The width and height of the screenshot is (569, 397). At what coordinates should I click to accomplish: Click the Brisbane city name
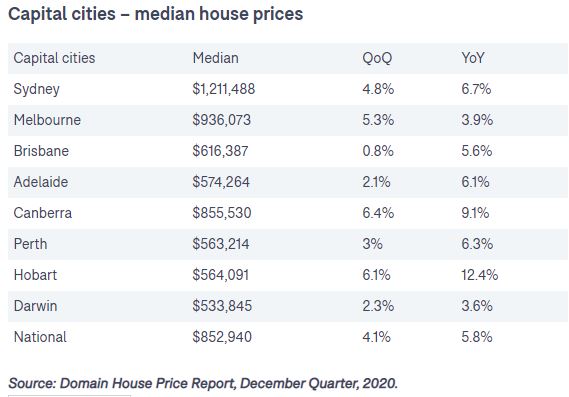[41, 151]
